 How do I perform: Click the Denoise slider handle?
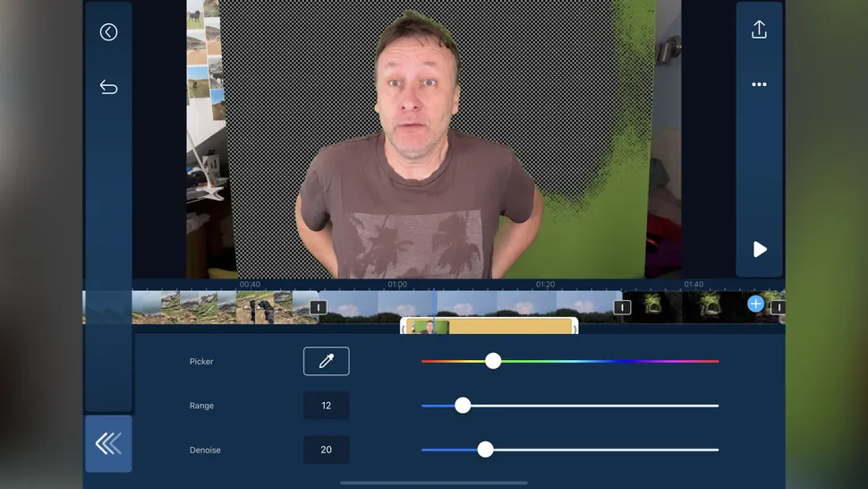coord(485,450)
